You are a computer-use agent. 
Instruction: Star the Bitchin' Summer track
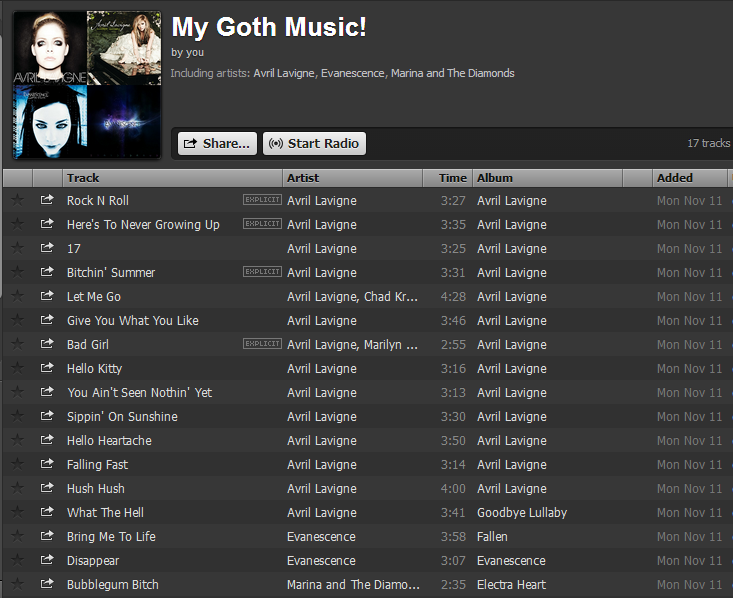(18, 272)
